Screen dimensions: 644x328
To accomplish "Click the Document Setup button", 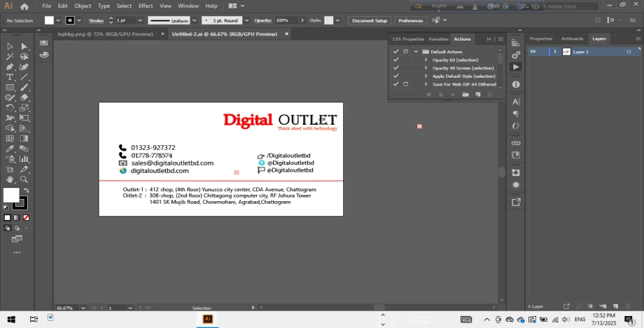I will (x=369, y=20).
